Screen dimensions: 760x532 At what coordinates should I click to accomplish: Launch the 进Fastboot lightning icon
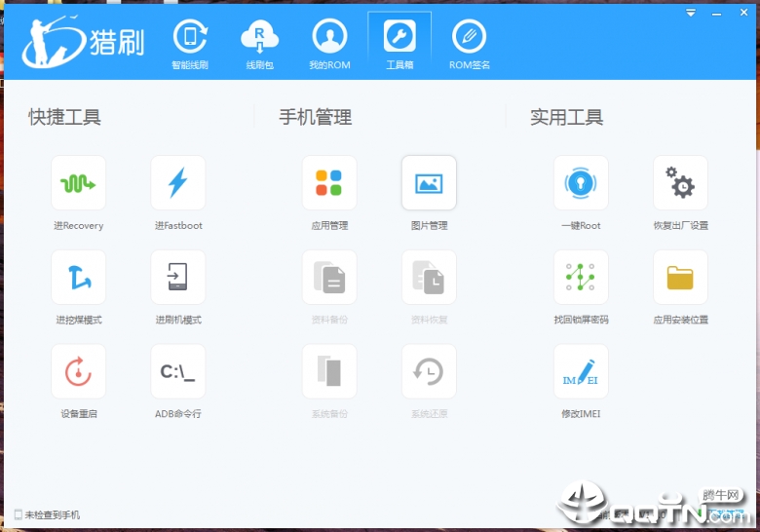coord(178,183)
